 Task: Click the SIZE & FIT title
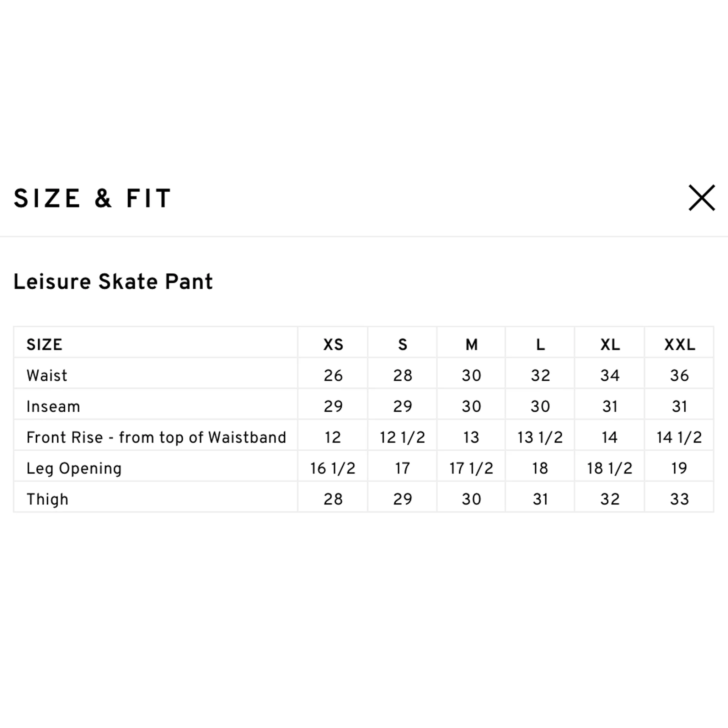click(92, 198)
